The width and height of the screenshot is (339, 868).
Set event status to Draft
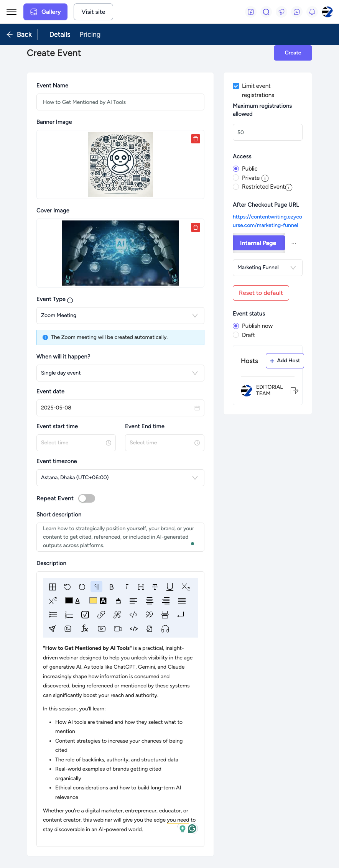(236, 335)
